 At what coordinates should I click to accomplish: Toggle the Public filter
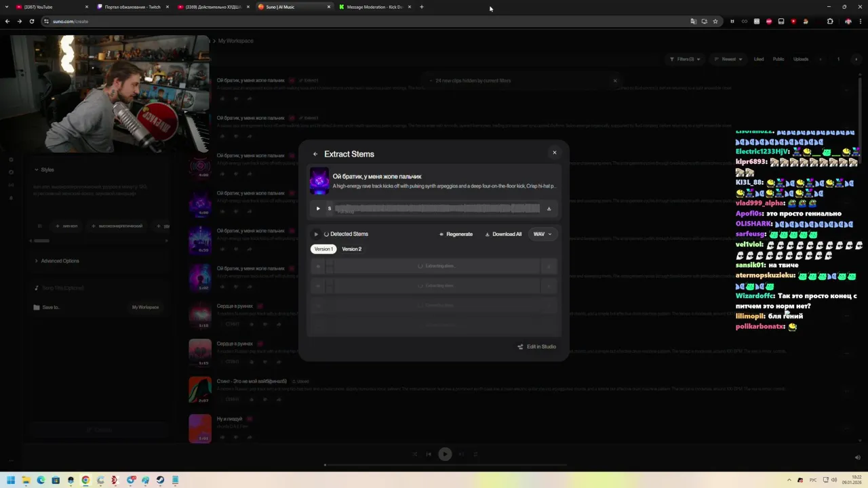click(778, 59)
